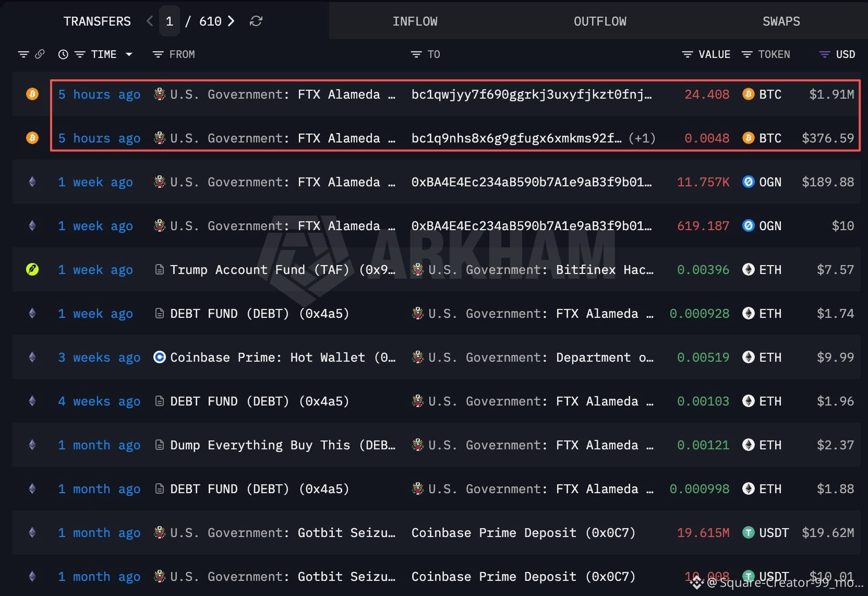This screenshot has width=868, height=596.
Task: Click the (+1) extra recipients indicator
Action: (642, 138)
